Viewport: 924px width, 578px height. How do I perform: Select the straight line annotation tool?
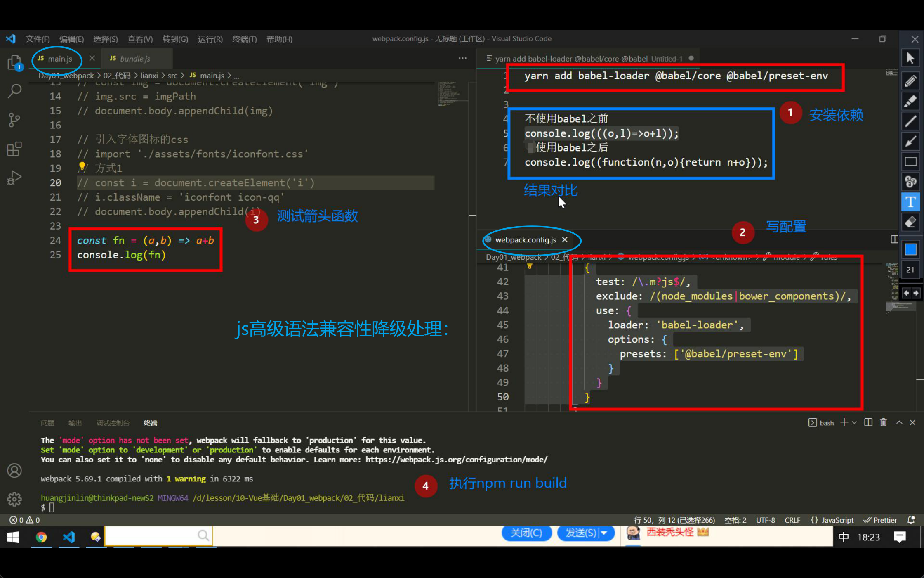(x=910, y=121)
